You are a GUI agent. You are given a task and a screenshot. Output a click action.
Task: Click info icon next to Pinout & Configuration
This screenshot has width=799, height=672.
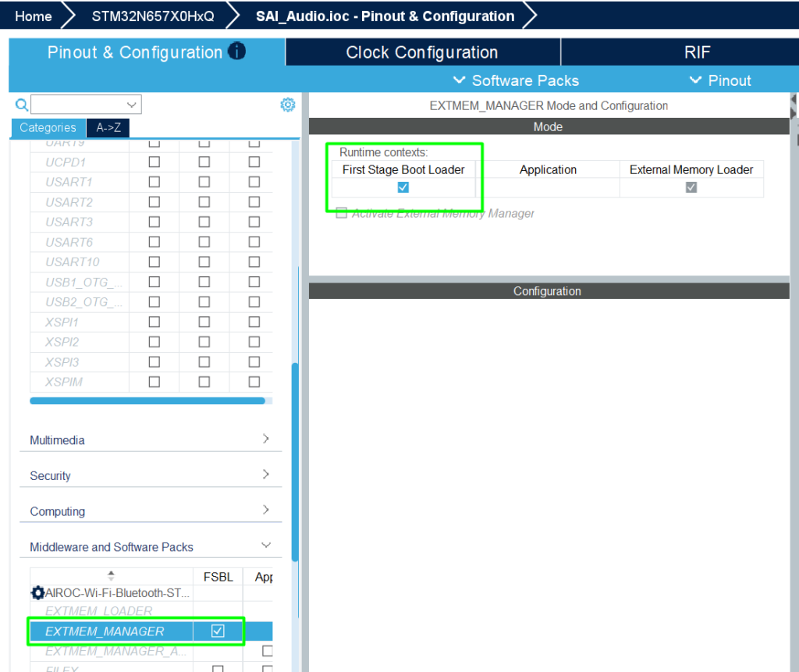pos(236,52)
